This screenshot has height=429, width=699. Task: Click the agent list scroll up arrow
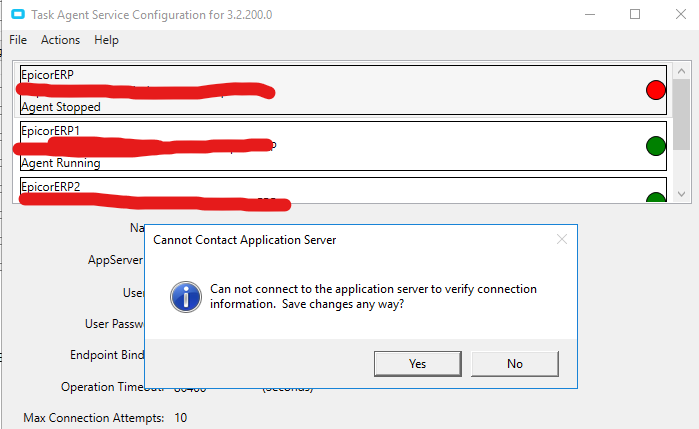pyautogui.click(x=682, y=72)
